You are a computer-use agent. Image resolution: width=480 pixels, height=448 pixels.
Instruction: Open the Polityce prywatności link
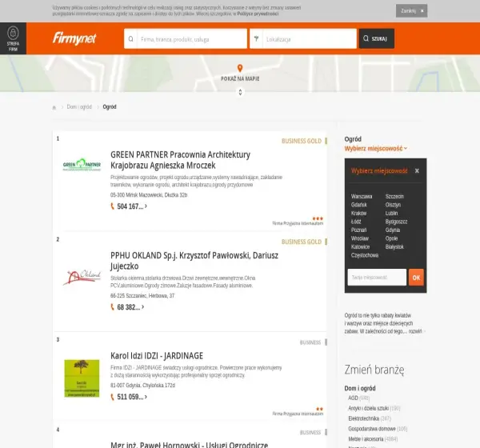(258, 14)
